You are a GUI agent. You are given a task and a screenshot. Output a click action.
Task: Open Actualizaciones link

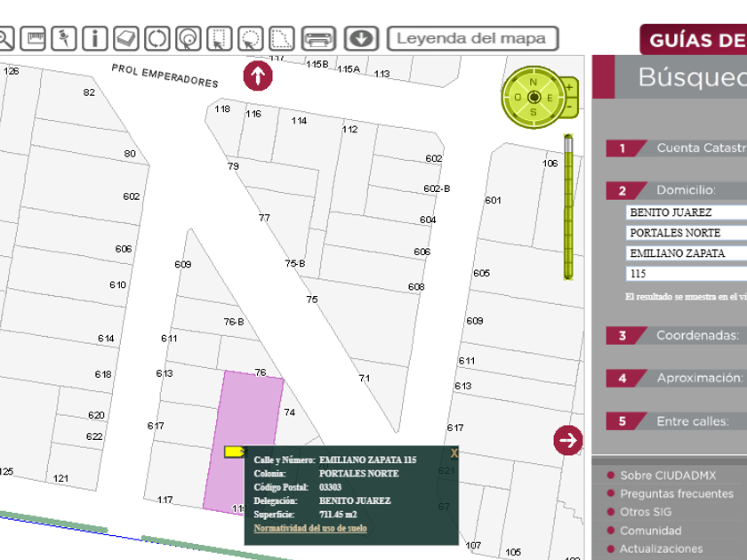(x=662, y=548)
